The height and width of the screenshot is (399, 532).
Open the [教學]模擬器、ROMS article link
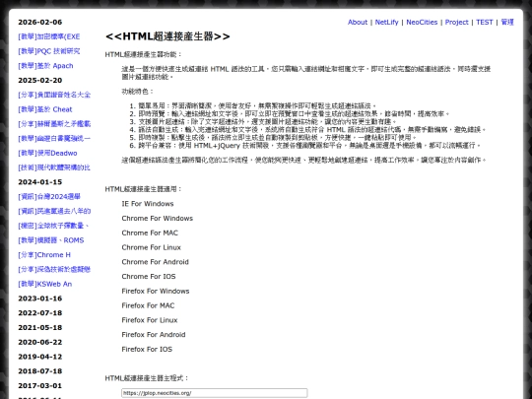coord(51,240)
